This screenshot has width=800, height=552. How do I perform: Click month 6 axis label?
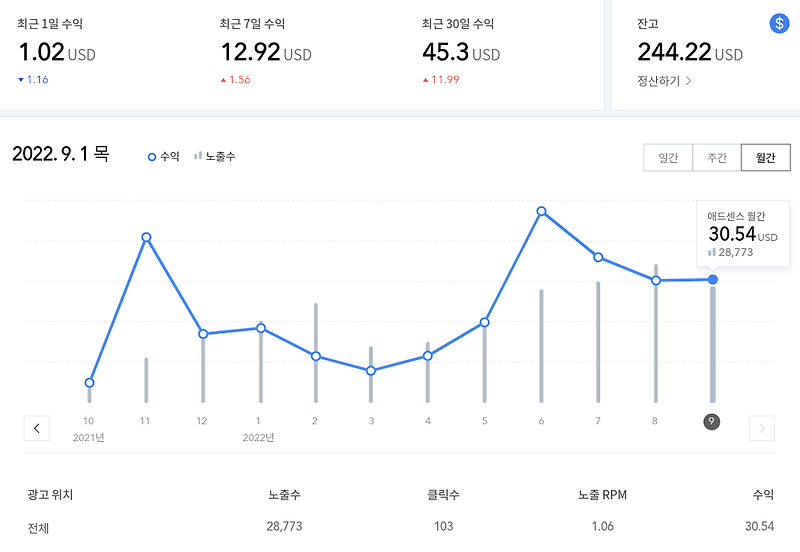[x=541, y=421]
